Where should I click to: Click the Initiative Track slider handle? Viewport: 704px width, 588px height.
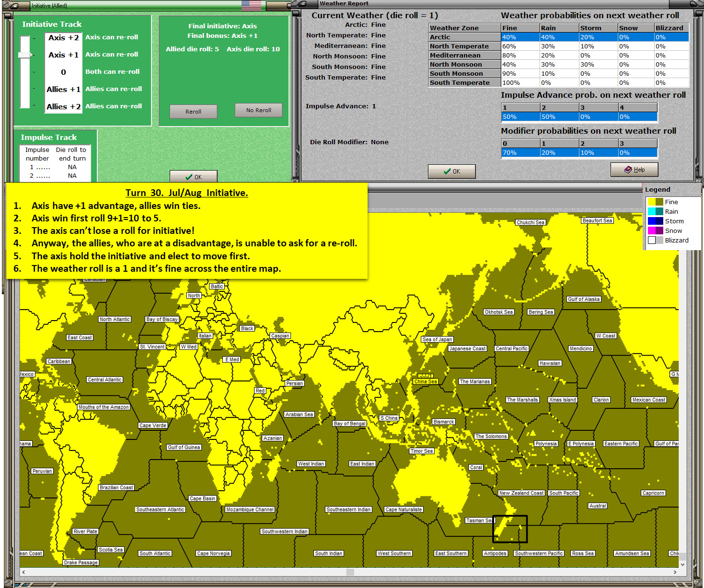(24, 55)
